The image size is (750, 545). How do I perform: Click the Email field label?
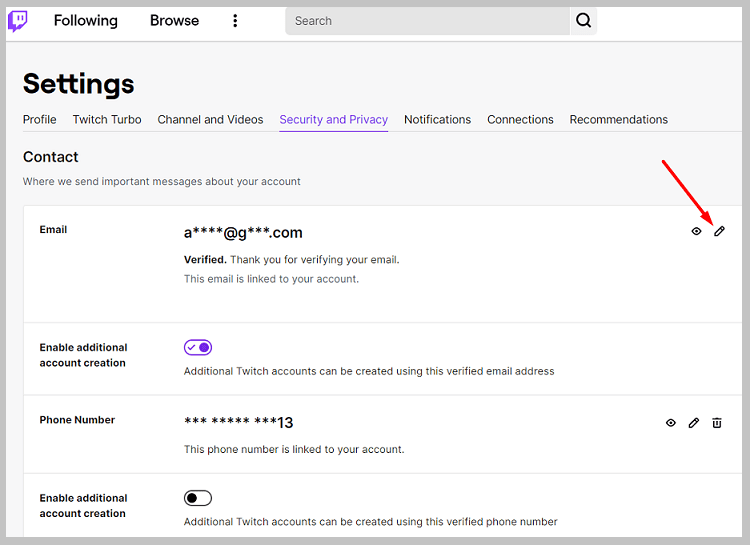tap(53, 230)
